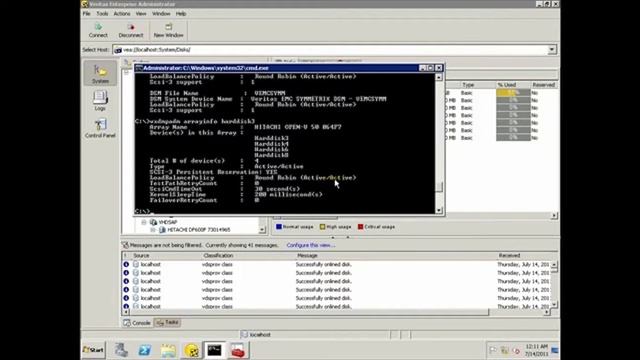Click the Select Host address icon
The width and height of the screenshot is (640, 360).
(x=118, y=50)
